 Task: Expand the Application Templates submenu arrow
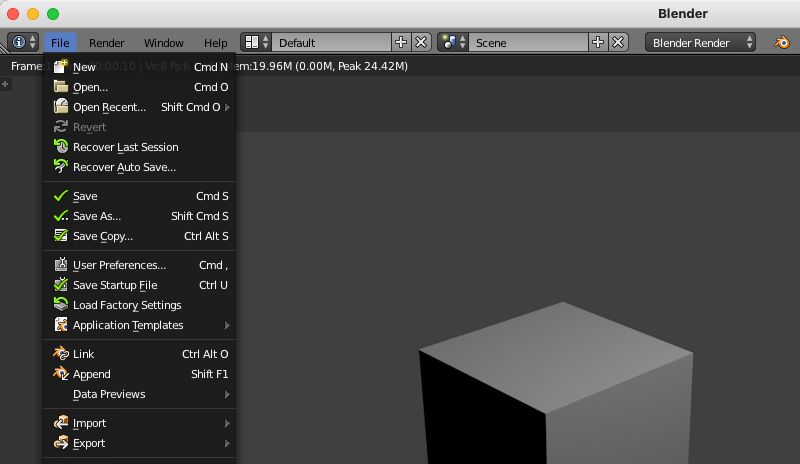pos(227,325)
